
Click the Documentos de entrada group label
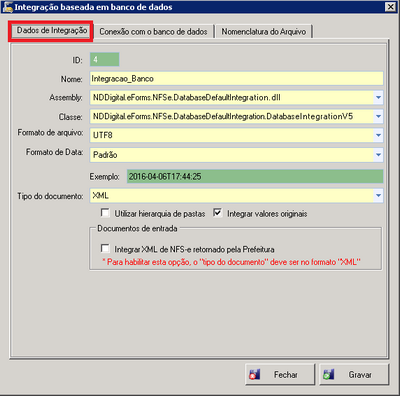[x=137, y=229]
